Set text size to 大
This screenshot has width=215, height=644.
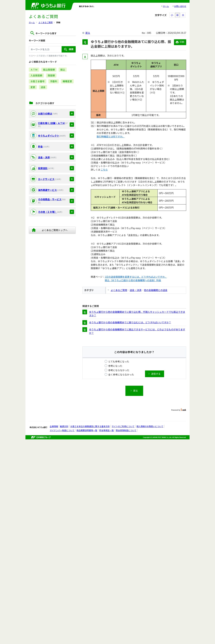click(x=183, y=15)
